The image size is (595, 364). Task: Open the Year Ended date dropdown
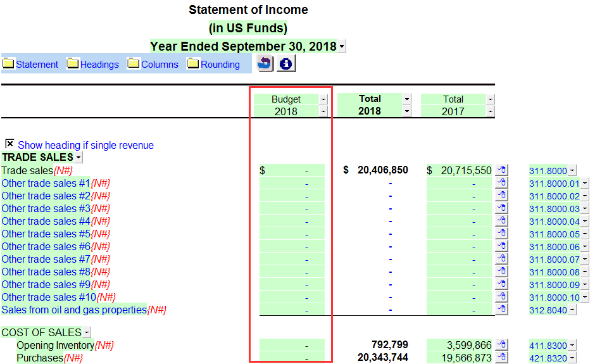coord(342,47)
